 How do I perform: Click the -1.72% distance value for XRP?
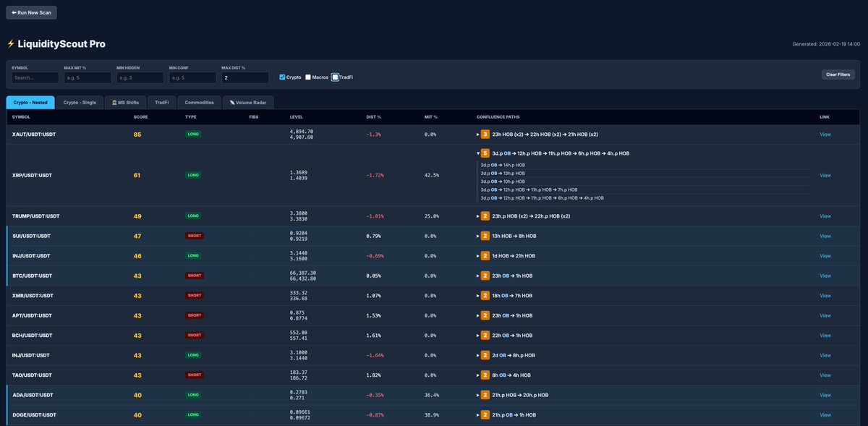pos(374,175)
